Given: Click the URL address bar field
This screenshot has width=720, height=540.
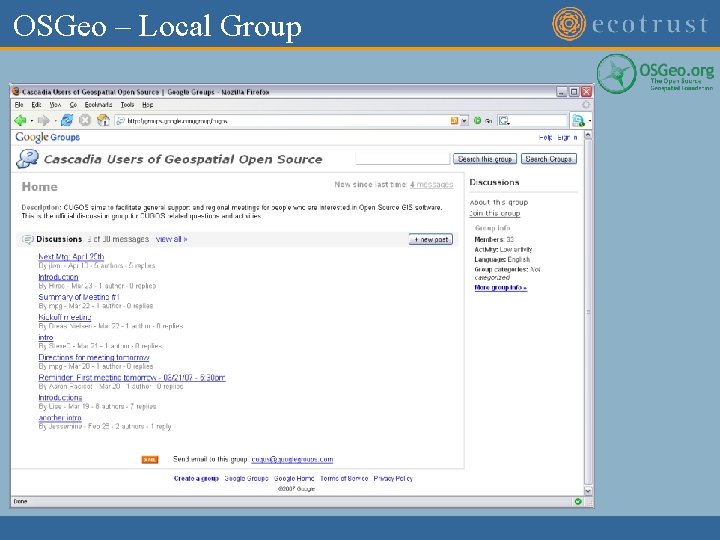Looking at the screenshot, I should 287,121.
